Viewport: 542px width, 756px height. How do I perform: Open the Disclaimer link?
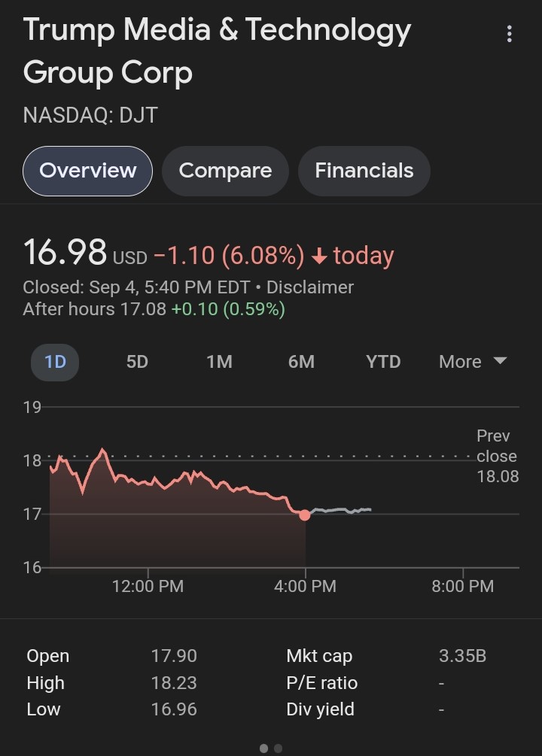tap(310, 287)
